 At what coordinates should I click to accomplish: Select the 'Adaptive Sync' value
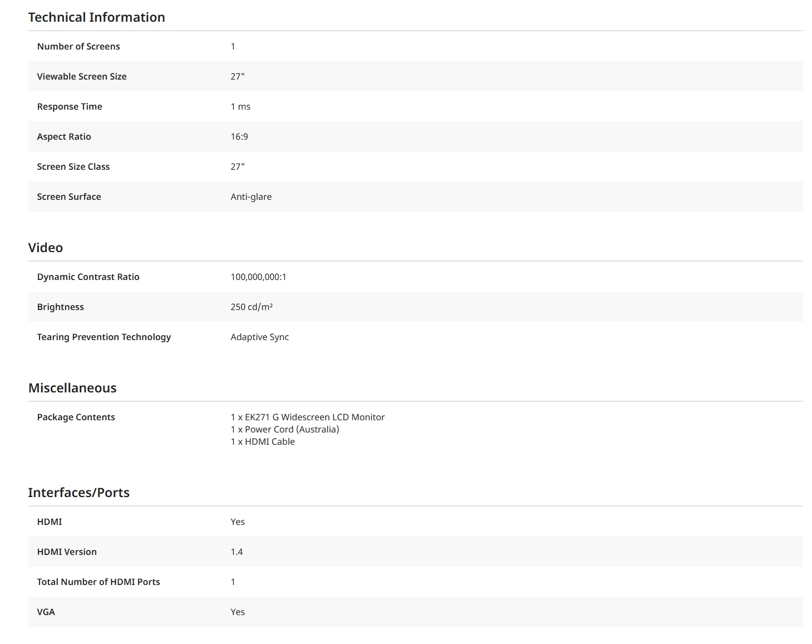(x=260, y=337)
